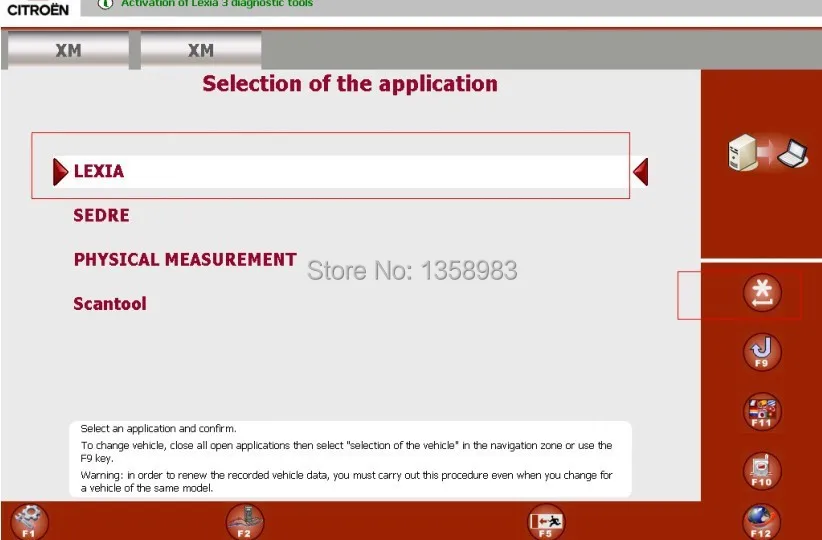This screenshot has width=822, height=540.
Task: Click the left-pointing arrow at LEXIA row end
Action: (x=641, y=172)
